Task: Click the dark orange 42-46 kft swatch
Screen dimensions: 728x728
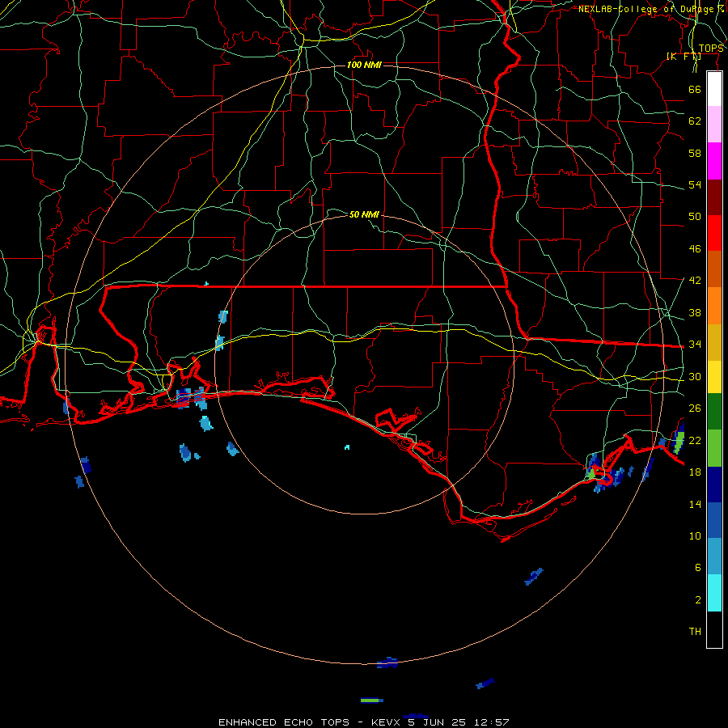Action: pyautogui.click(x=714, y=269)
